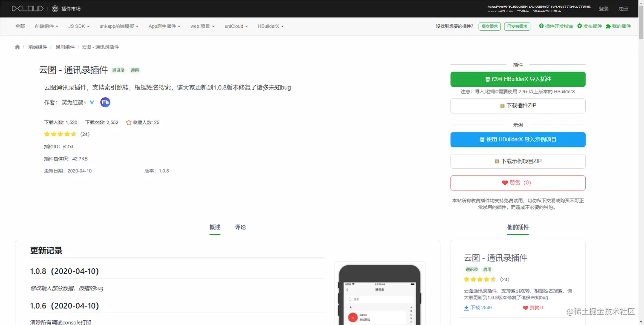Image resolution: width=644 pixels, height=325 pixels.
Task: Select the 他的插件 tab heading
Action: pos(518,227)
